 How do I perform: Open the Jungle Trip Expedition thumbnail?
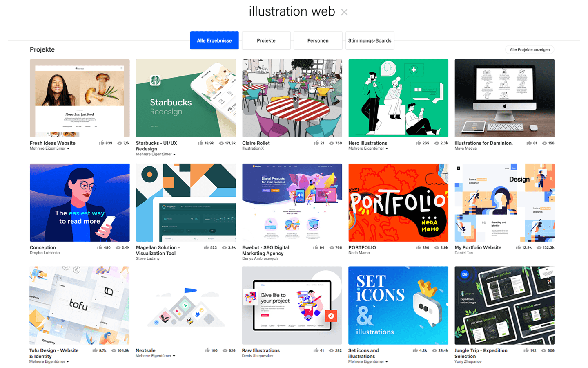pyautogui.click(x=504, y=305)
